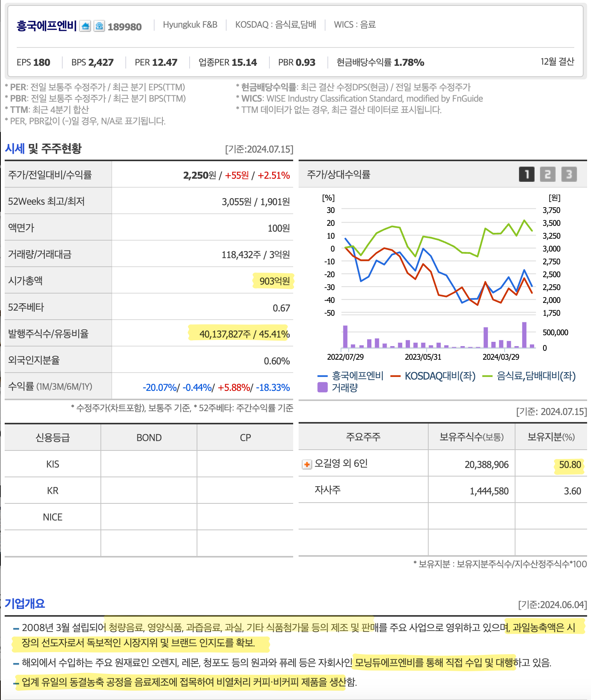Click the [기준:2024.06.04] date label

[552, 605]
